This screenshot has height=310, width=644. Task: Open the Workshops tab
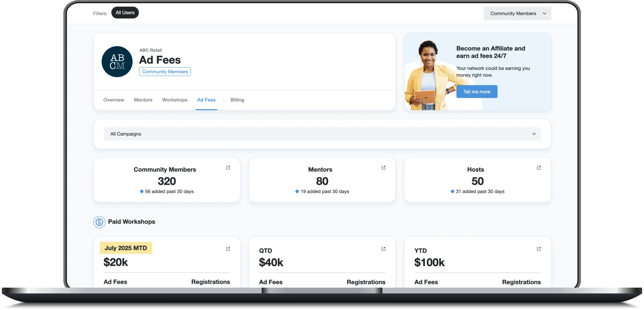(175, 100)
